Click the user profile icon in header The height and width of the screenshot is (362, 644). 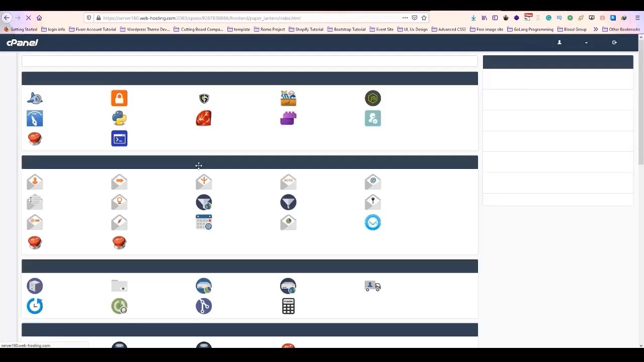pos(559,43)
